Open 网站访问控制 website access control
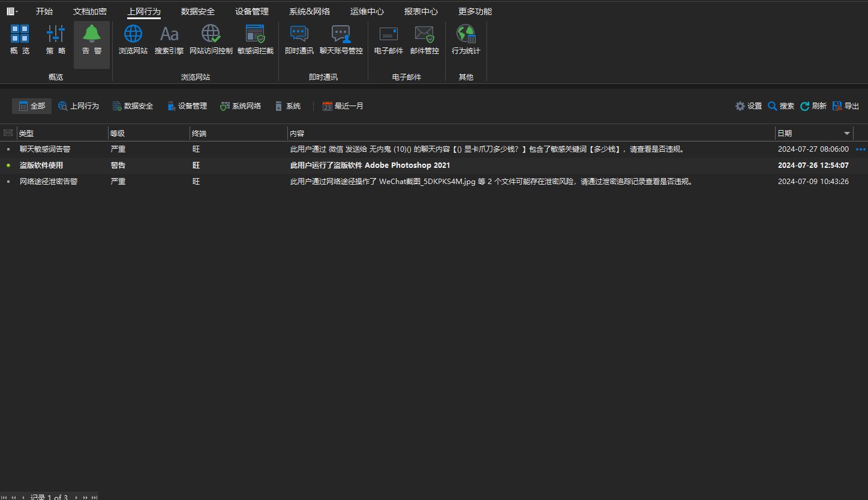Viewport: 868px width, 500px height. 211,40
